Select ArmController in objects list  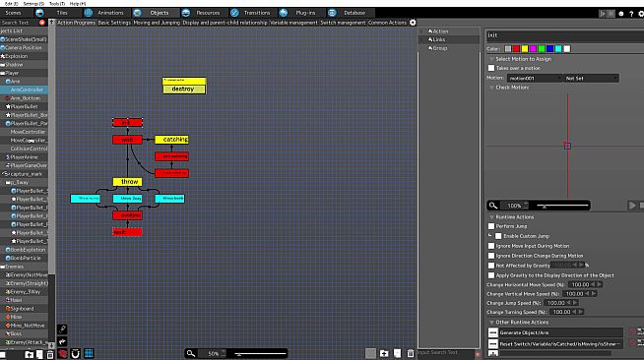[x=27, y=90]
